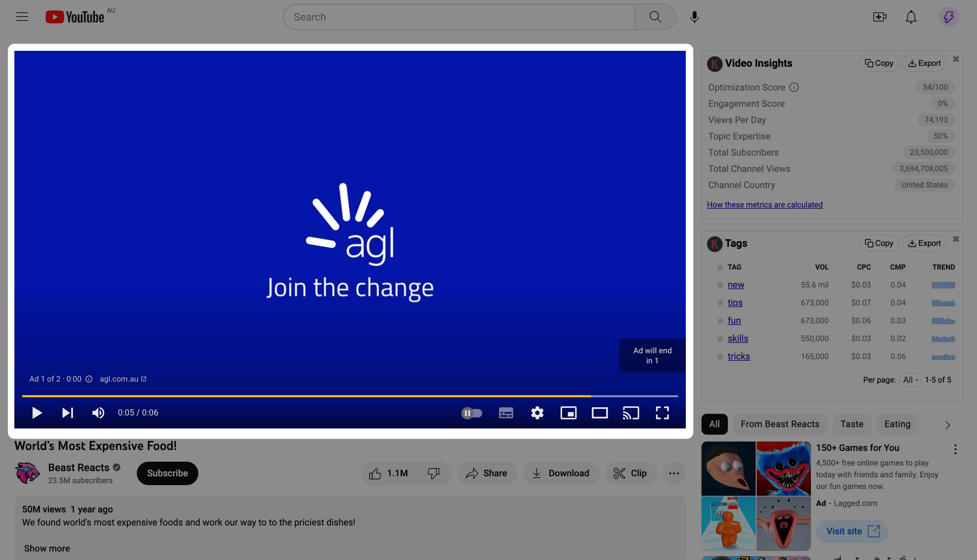Screen dimensions: 977x560
Task: Select the Taste category chip
Action: tap(852, 424)
